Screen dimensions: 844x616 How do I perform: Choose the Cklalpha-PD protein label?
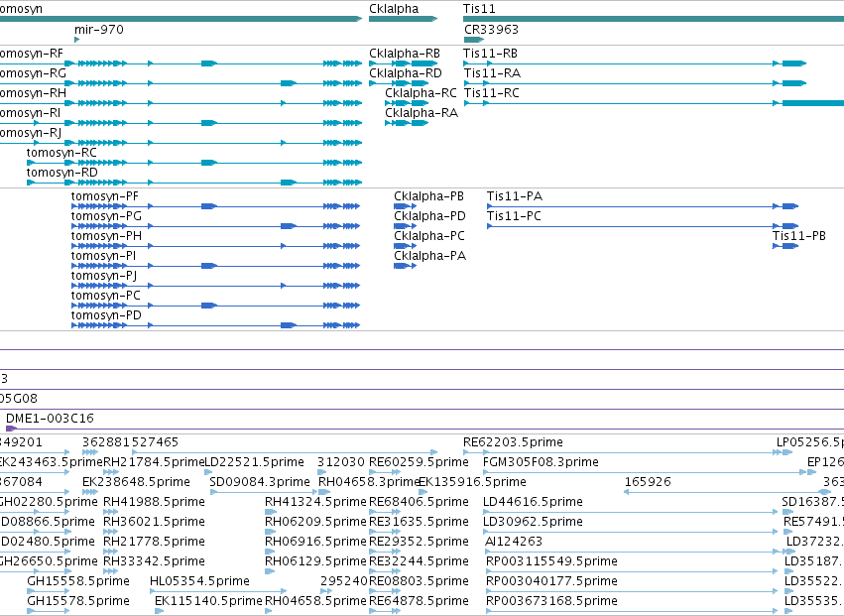point(430,216)
